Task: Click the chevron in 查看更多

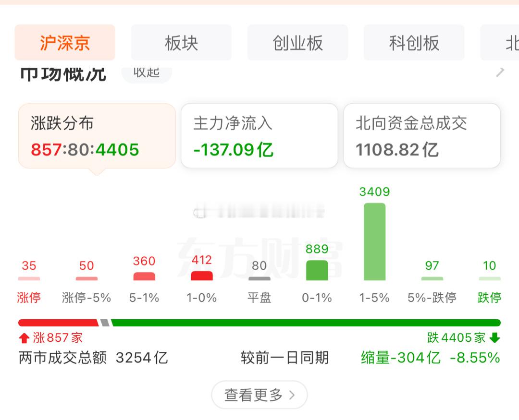Action: point(292,395)
